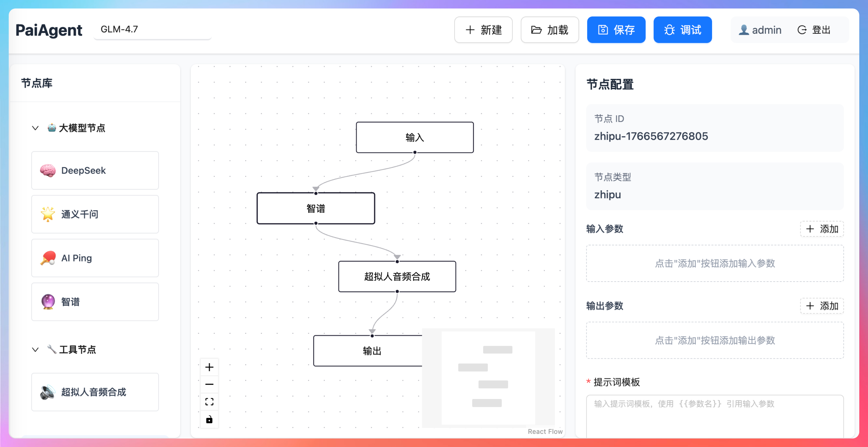Click the GLM-4.7 workflow name field
Image resolution: width=868 pixels, height=447 pixels.
152,30
